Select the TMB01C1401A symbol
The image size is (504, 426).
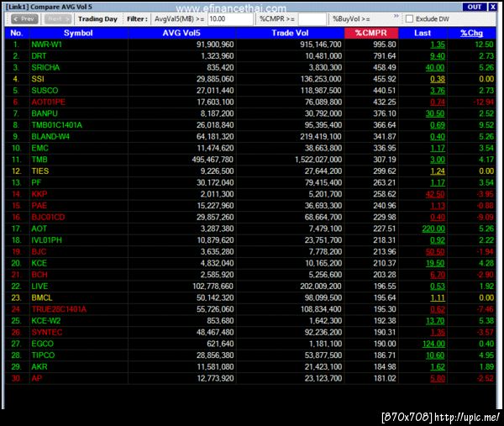click(x=56, y=125)
